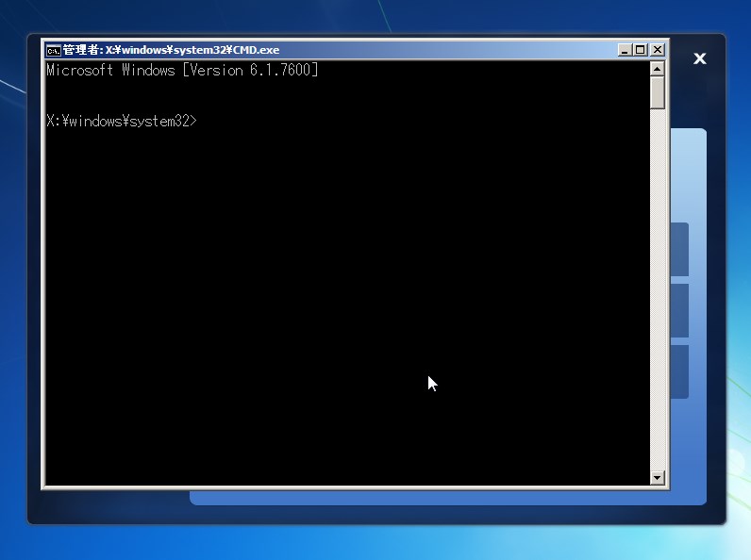751x560 pixels.
Task: Click the desktop wallpaper outside the dialog
Action: [377, 542]
